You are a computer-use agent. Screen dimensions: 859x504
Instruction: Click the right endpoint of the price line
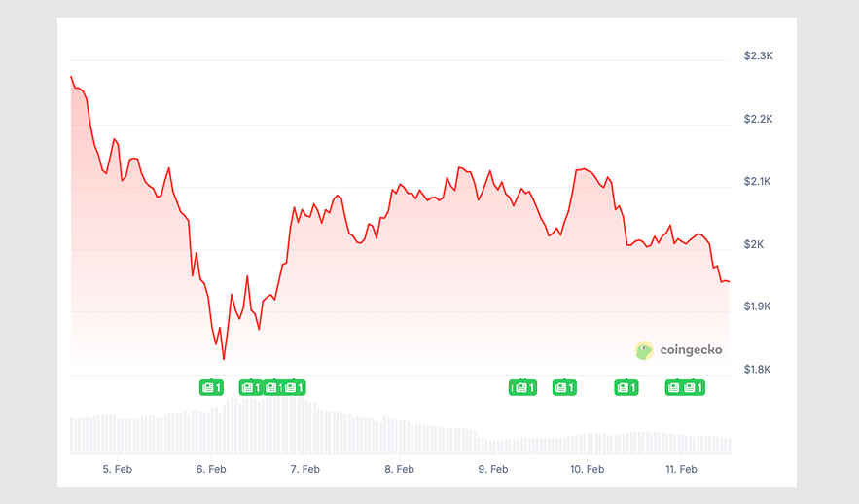tap(729, 282)
